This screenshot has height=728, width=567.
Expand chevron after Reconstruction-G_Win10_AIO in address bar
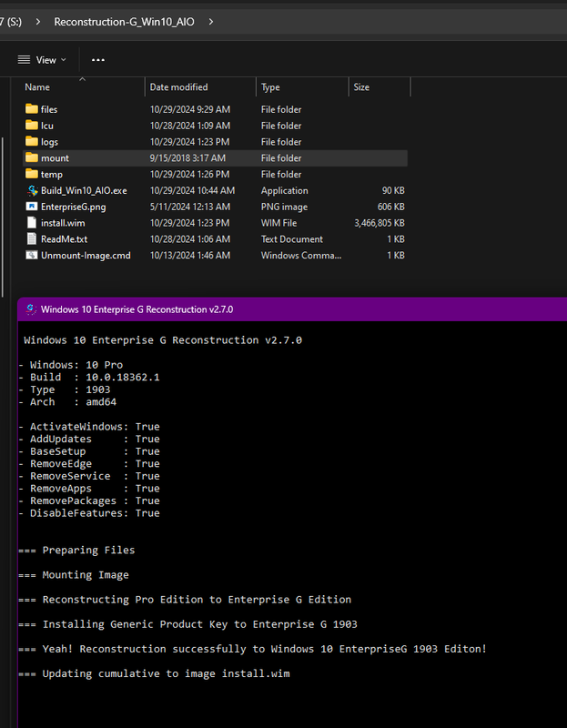coord(211,22)
